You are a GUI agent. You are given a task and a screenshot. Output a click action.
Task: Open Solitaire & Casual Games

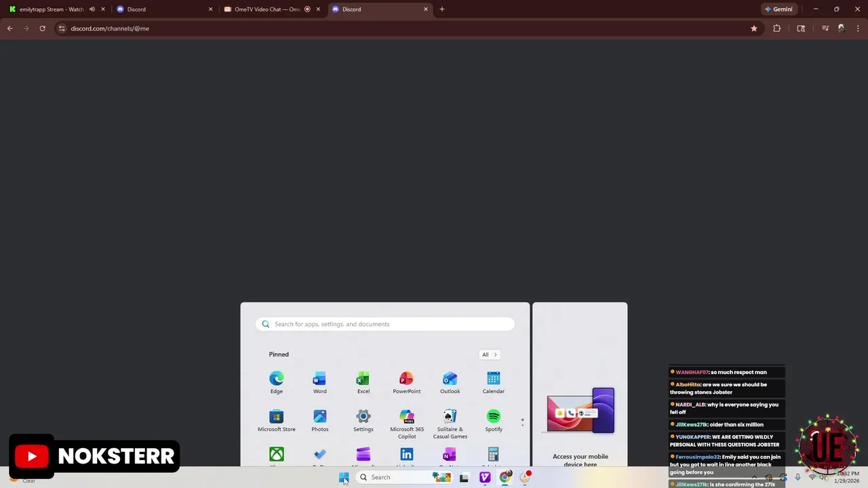pos(450,424)
